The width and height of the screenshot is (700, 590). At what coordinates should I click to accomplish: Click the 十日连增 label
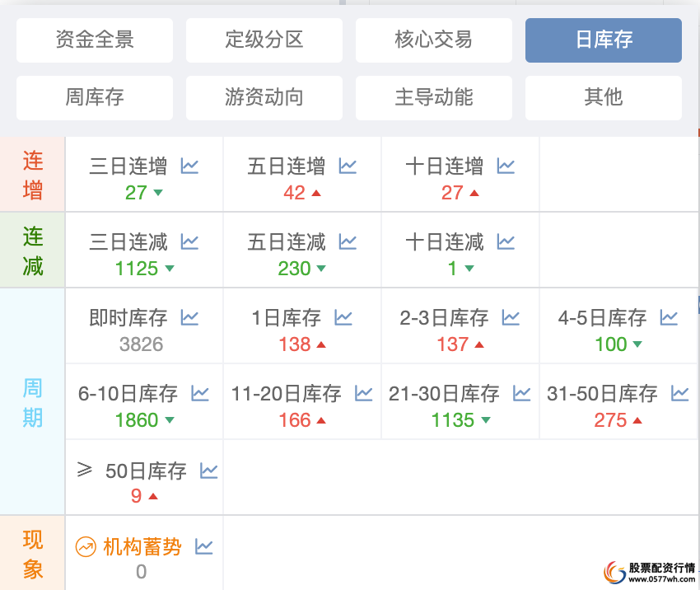coord(445,166)
